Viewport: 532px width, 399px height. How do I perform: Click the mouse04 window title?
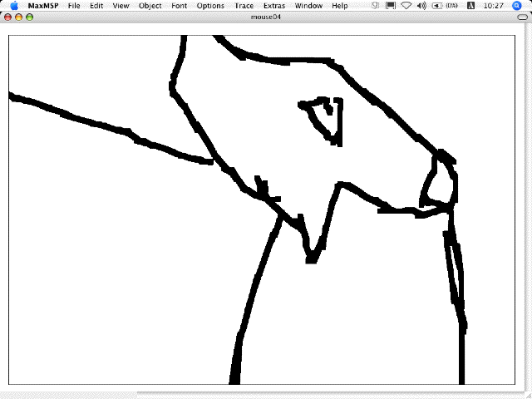pyautogui.click(x=266, y=17)
